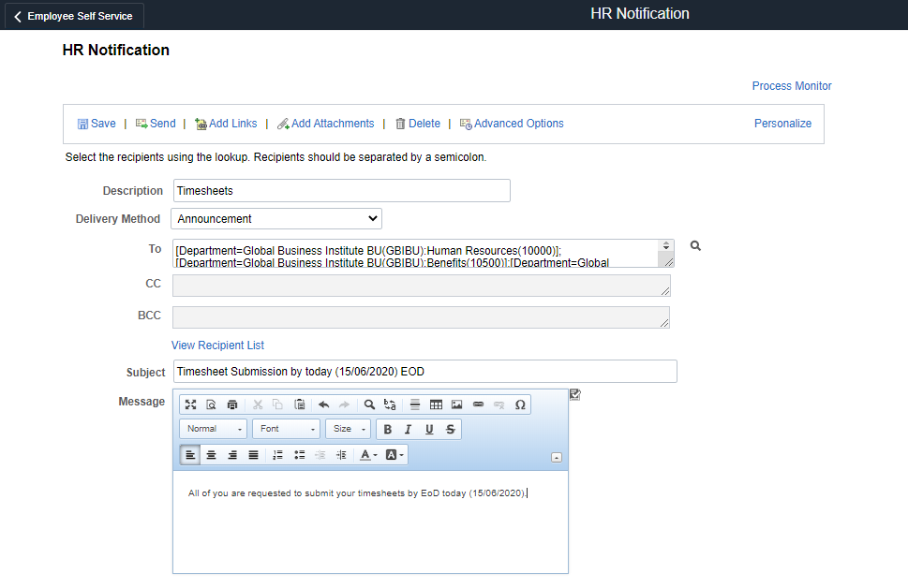Insert a bulleted list
Image resolution: width=908 pixels, height=588 pixels.
(299, 455)
